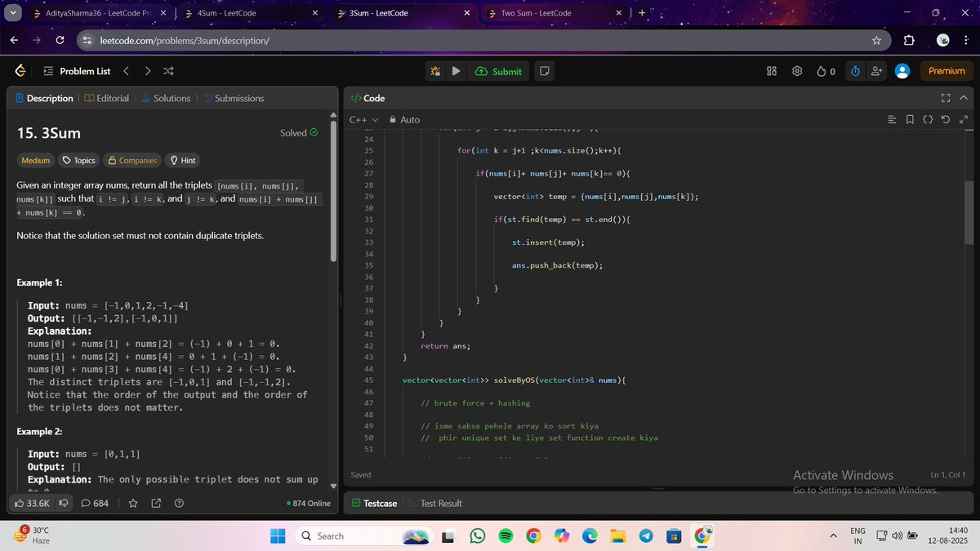Click the description panel scrollbar
Viewport: 980px width, 551px height.
[332, 191]
